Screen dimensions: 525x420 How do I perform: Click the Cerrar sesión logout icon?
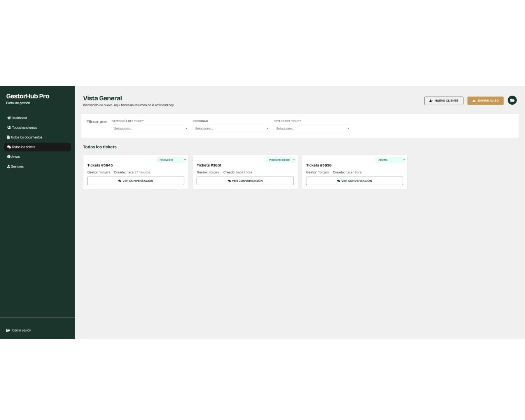coord(8,331)
